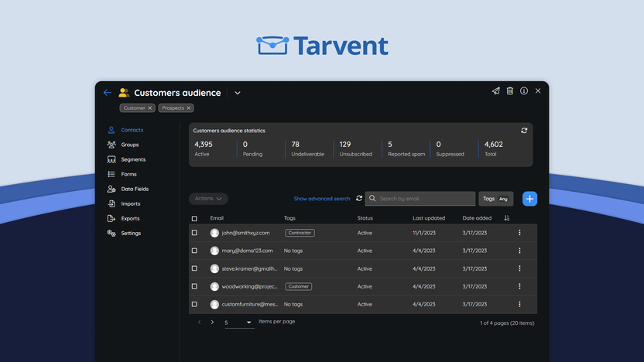Click the blue plus add contact button
644x362 pixels.
pyautogui.click(x=529, y=199)
